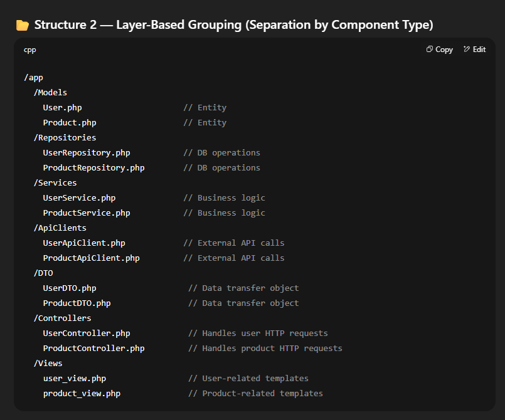Viewport: 505px width, 420px height.
Task: Select the /DTO folder line
Action: point(43,273)
